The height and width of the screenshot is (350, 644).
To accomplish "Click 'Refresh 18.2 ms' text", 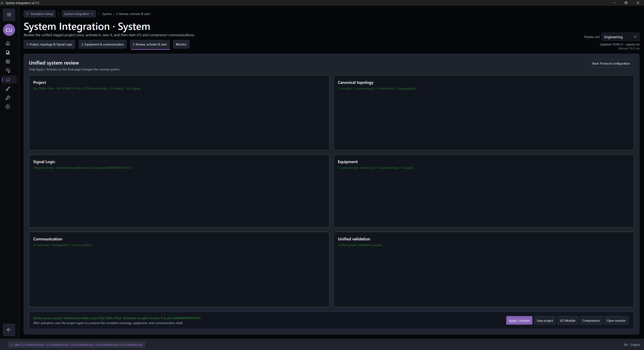I will pos(629,48).
